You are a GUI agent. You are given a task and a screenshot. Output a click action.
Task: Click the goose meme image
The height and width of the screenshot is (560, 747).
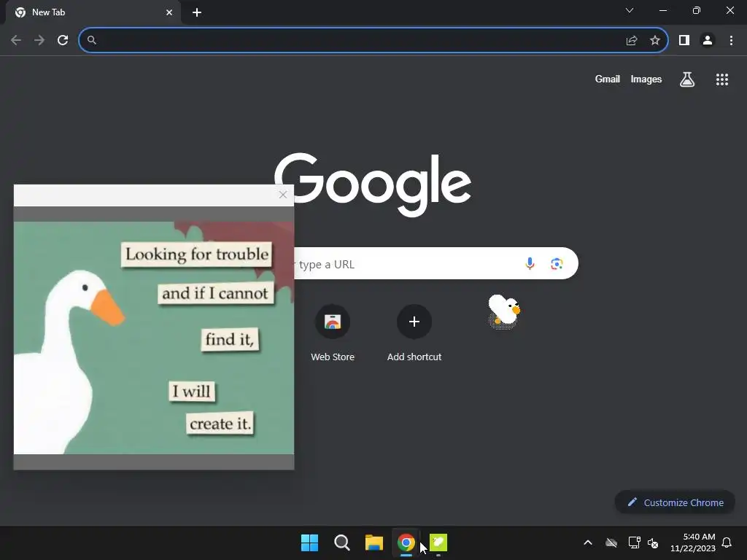[x=154, y=338]
